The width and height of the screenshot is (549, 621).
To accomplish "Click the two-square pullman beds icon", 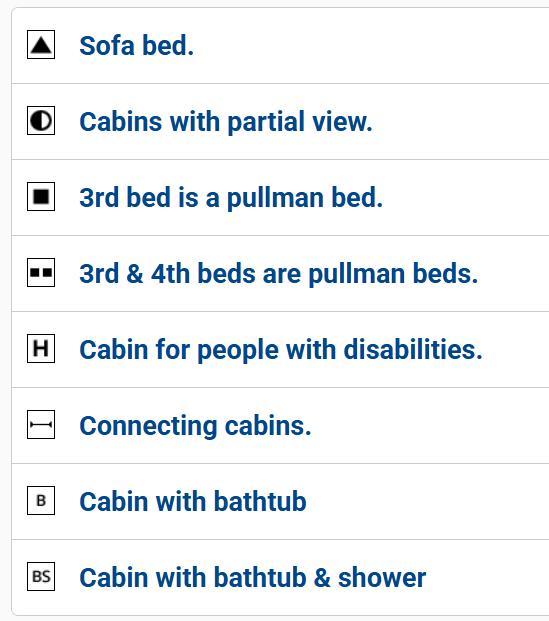I will pyautogui.click(x=41, y=272).
